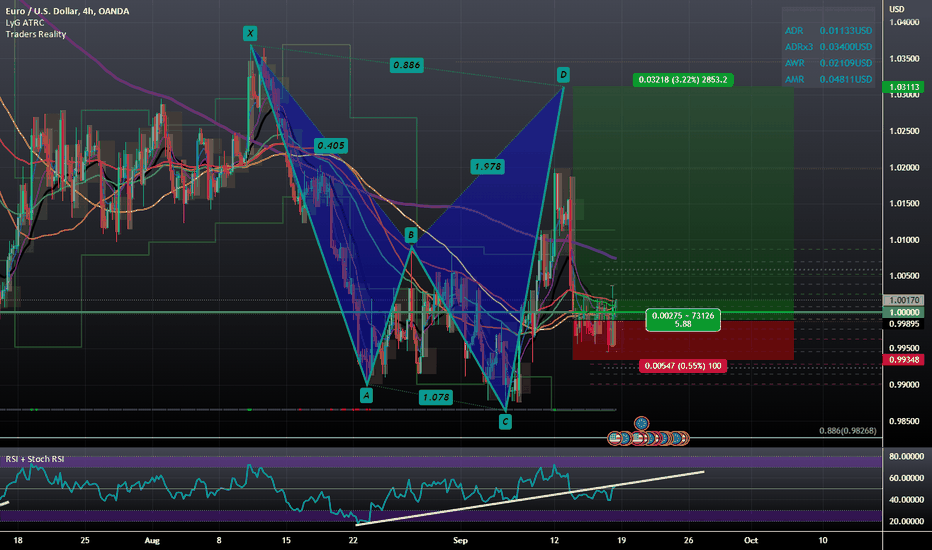Click the 1.978 ratio label
The image size is (932, 550).
click(487, 166)
